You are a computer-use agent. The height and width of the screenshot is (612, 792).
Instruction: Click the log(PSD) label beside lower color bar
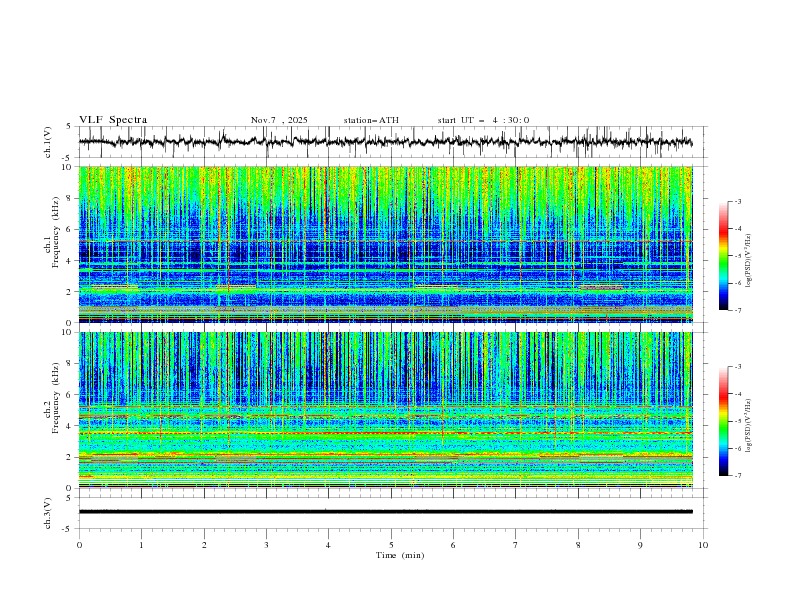748,426
